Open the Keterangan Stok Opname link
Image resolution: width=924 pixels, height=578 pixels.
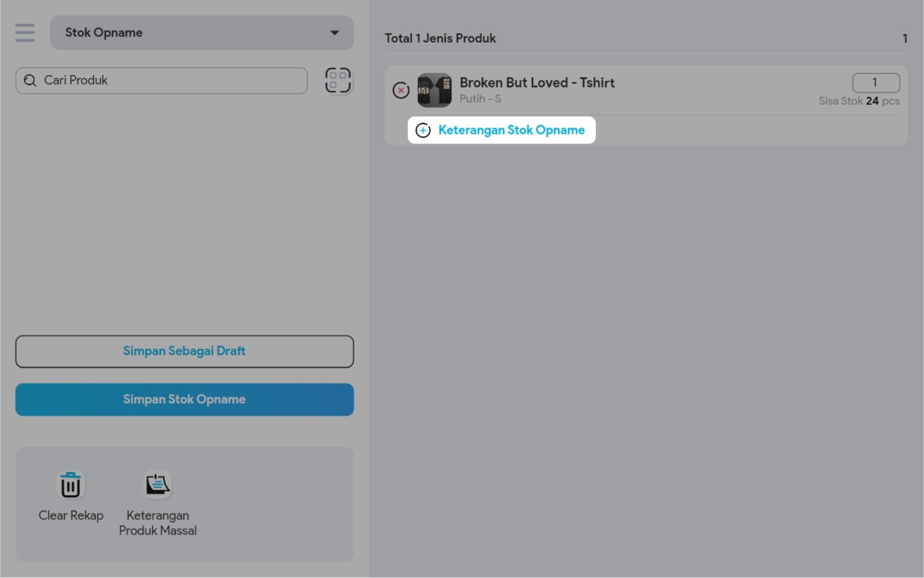click(x=511, y=130)
